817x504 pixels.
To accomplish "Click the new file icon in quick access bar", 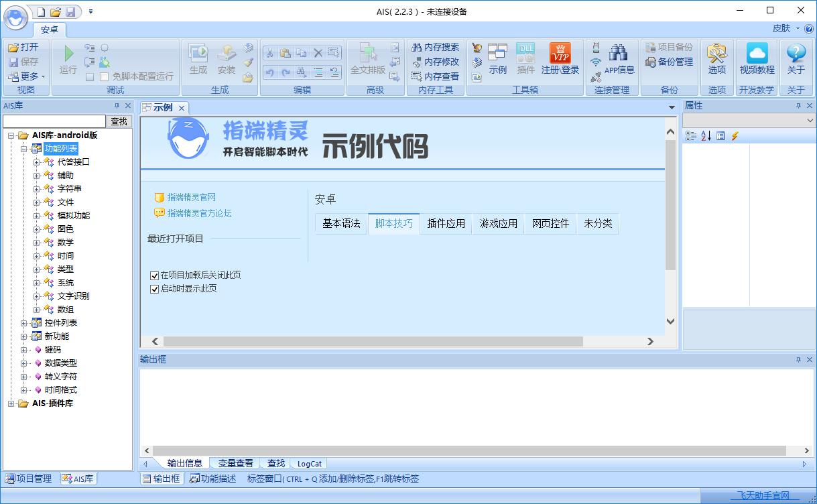I will [42, 11].
